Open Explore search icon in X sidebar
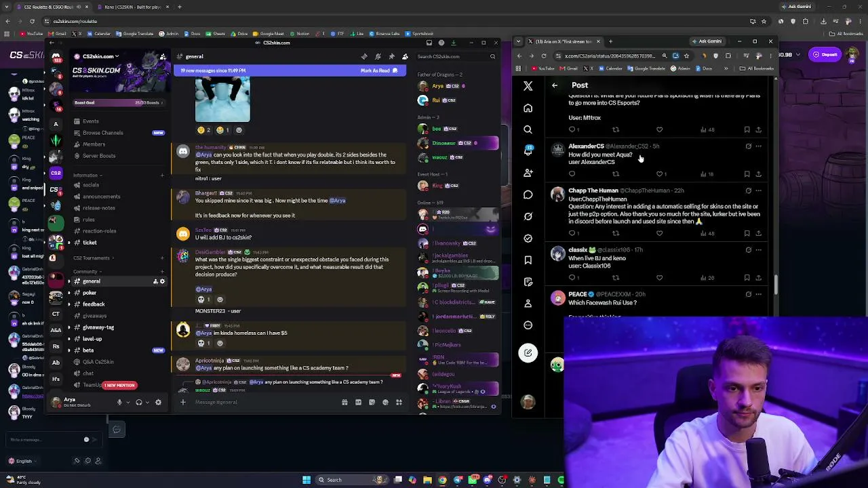 [528, 129]
